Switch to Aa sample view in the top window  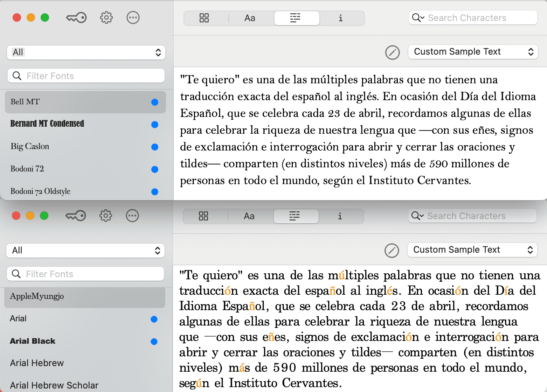tap(250, 18)
